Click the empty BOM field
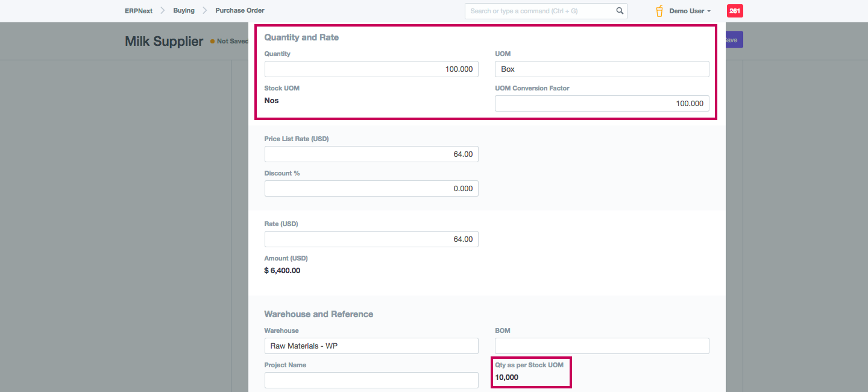 [x=602, y=346]
